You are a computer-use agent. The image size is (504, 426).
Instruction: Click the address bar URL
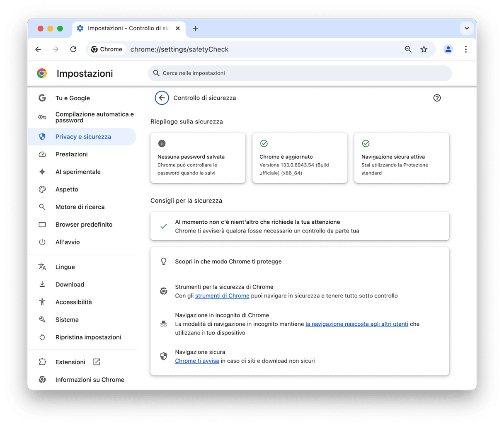pyautogui.click(x=179, y=49)
